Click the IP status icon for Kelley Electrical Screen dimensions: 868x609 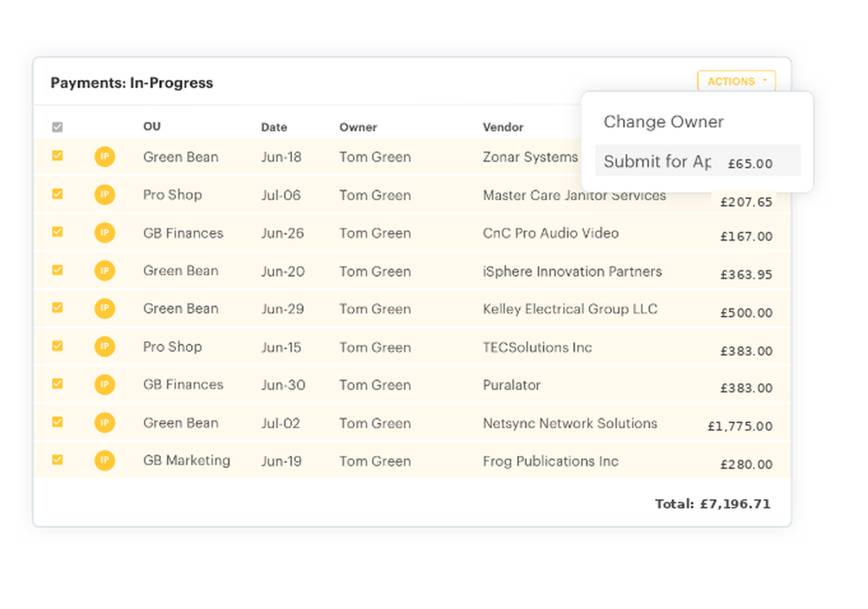pos(105,308)
